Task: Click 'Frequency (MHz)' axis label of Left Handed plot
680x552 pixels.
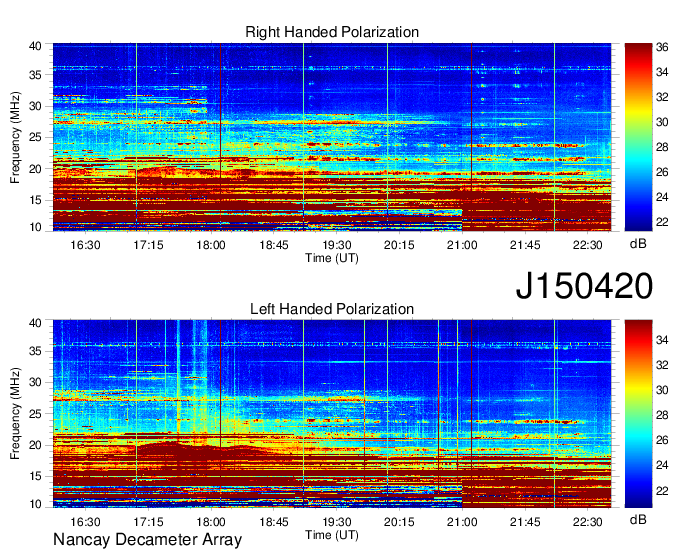Action: (x=15, y=414)
